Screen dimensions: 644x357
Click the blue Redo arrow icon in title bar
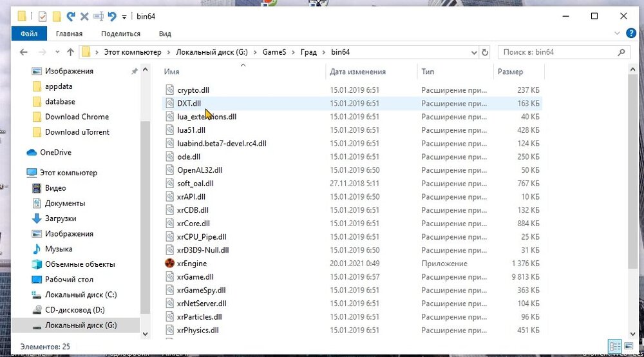tap(71, 17)
